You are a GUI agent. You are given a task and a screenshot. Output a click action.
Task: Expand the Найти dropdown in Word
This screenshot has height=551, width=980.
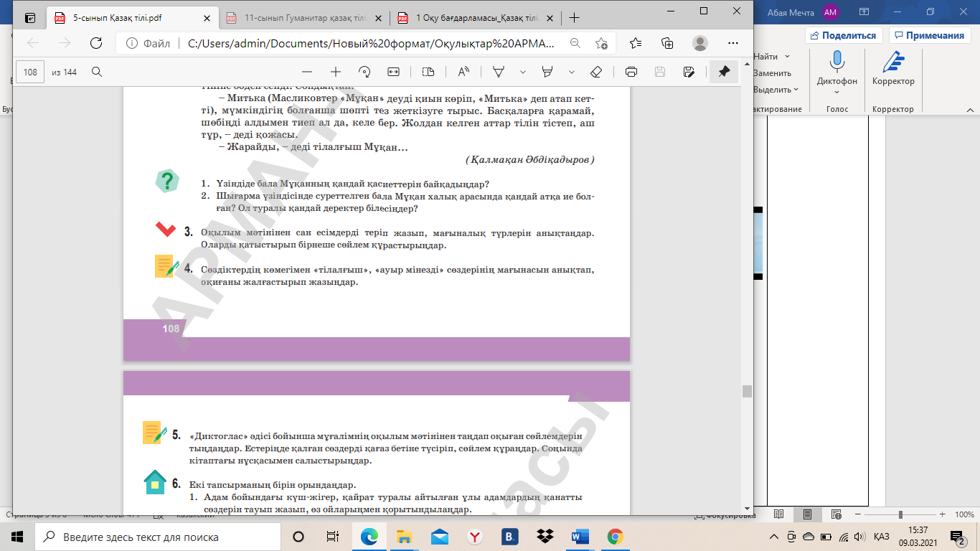[787, 57]
